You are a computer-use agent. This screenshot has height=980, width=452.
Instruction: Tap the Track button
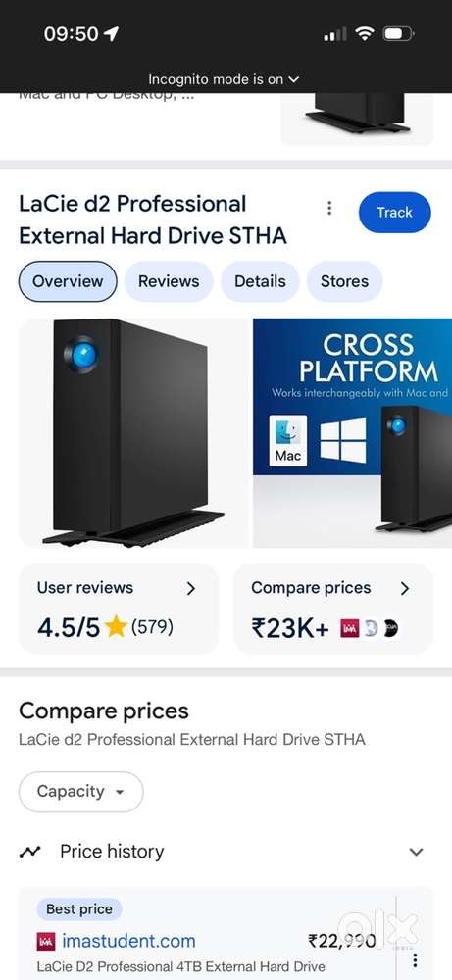(x=394, y=213)
